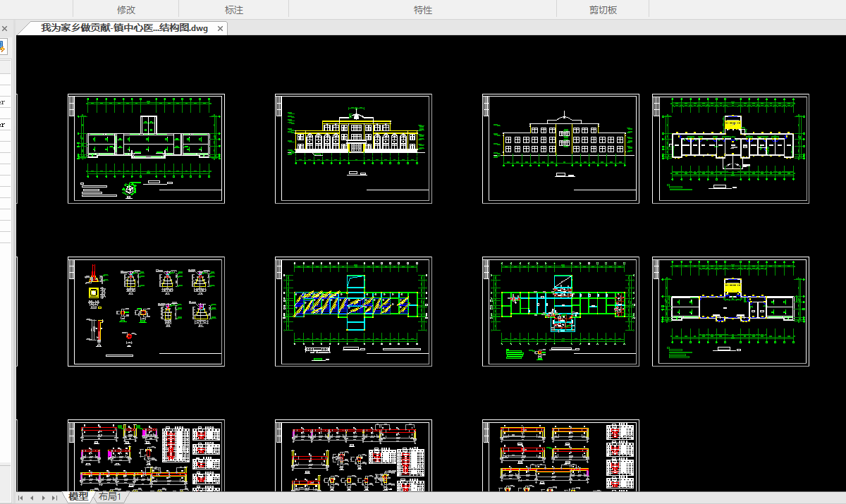Click the floor plan sheet with compass symbol
The image size is (846, 504).
146,149
